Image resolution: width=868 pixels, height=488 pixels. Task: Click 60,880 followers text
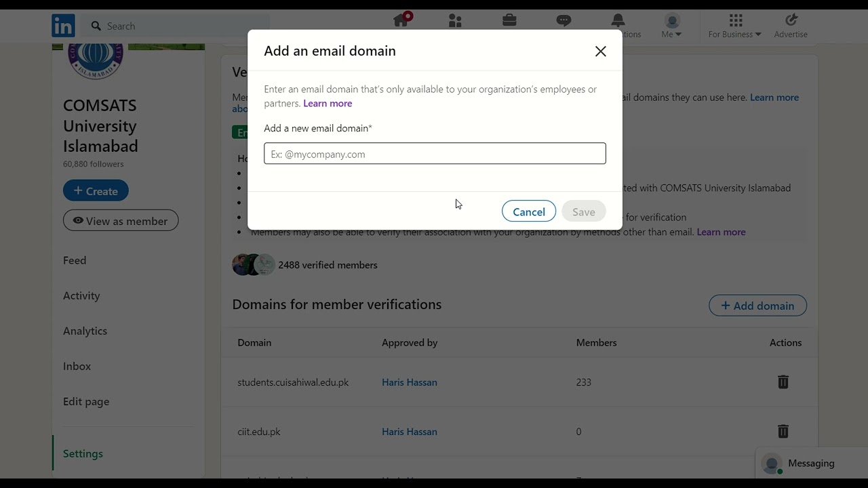94,164
